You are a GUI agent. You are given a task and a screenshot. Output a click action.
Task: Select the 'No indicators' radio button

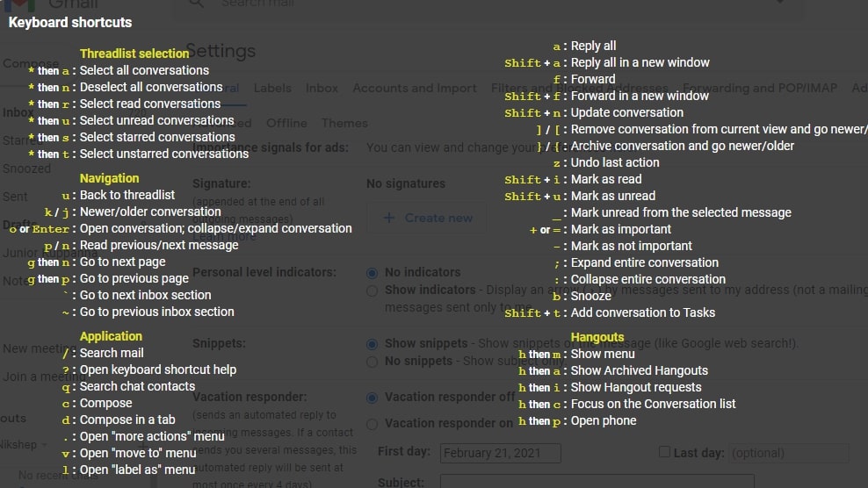372,273
